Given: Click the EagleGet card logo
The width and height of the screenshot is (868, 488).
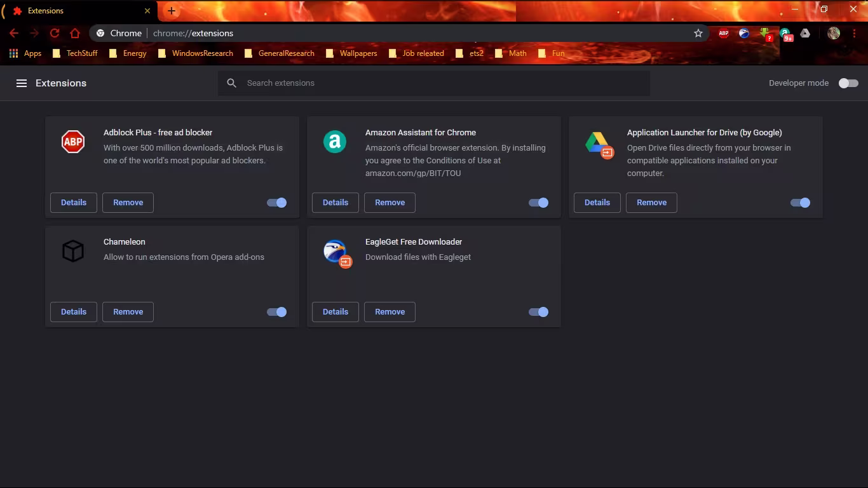Looking at the screenshot, I should pyautogui.click(x=337, y=254).
